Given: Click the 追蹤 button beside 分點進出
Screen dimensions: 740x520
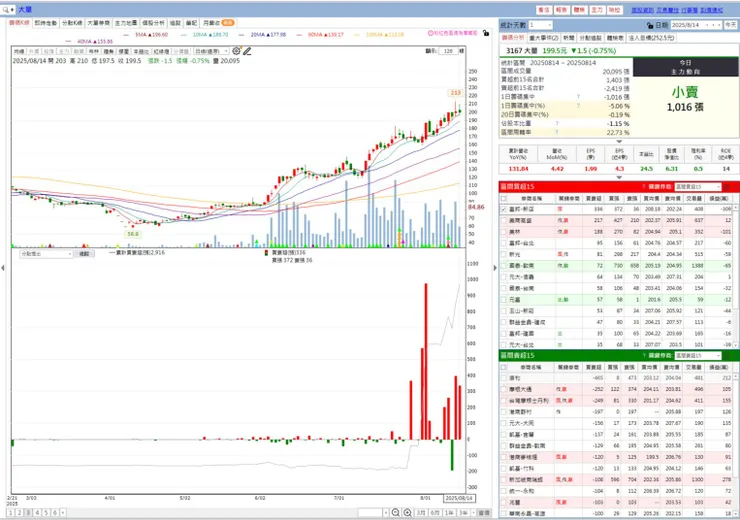Looking at the screenshot, I should coord(84,254).
